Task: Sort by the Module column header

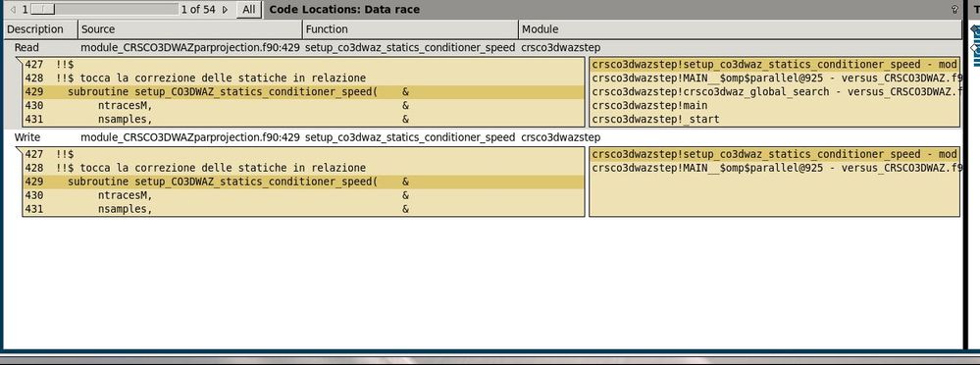Action: [x=740, y=28]
